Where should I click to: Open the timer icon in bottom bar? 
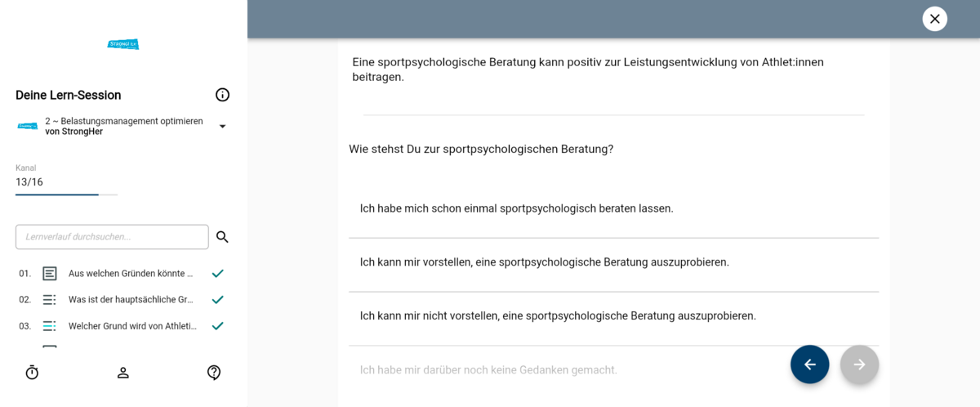coord(32,373)
